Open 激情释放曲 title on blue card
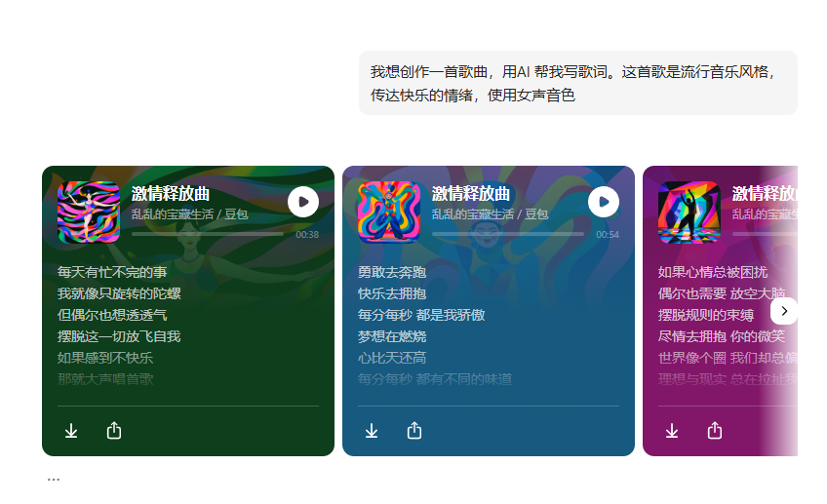The width and height of the screenshot is (827, 504). pyautogui.click(x=471, y=193)
